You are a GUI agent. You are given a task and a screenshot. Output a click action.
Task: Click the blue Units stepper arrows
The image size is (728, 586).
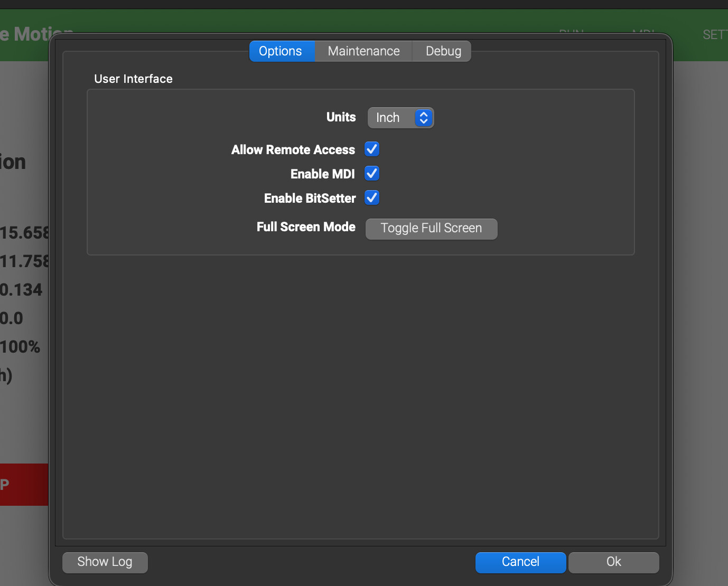click(424, 118)
